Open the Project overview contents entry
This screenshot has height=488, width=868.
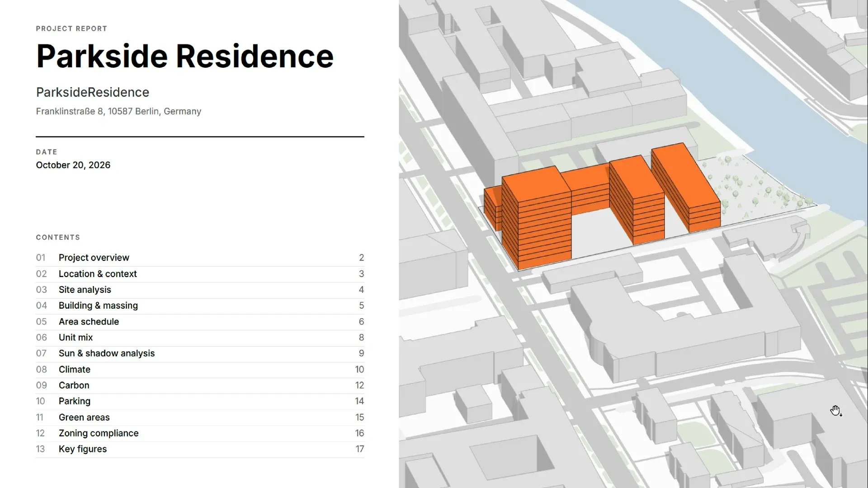point(200,258)
